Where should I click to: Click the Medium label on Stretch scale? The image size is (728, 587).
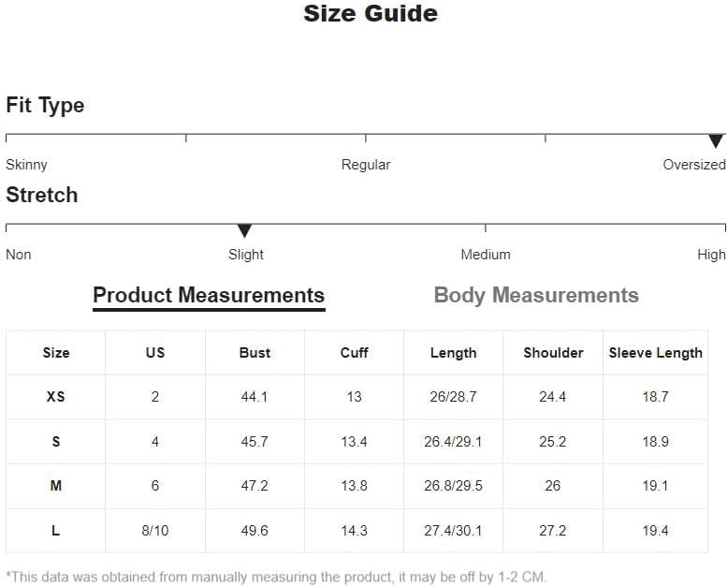tap(486, 255)
